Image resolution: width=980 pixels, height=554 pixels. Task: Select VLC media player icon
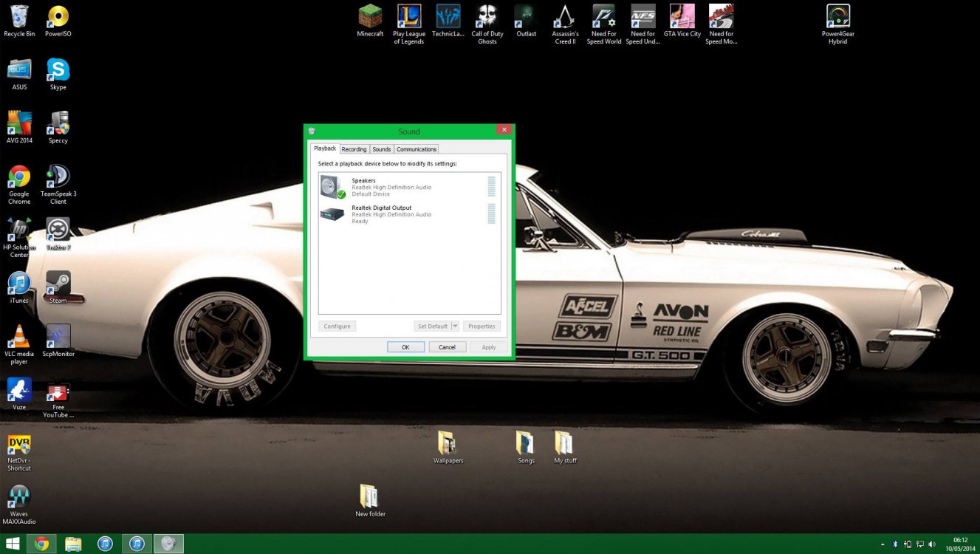[x=19, y=345]
